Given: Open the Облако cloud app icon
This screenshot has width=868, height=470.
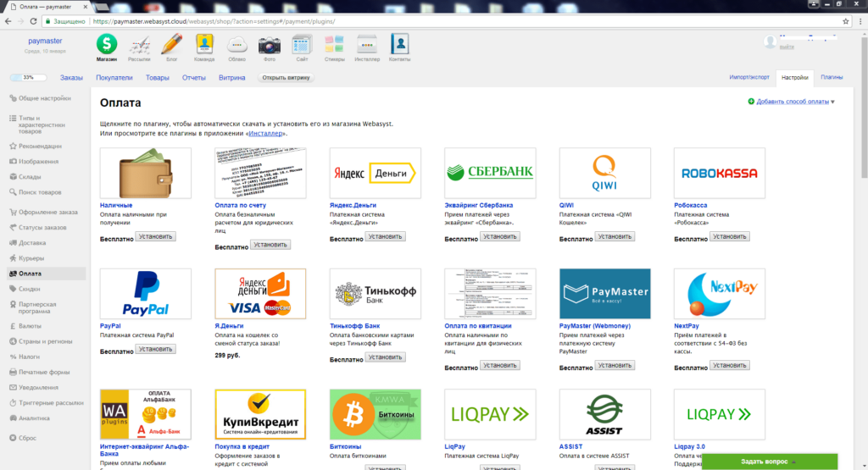Looking at the screenshot, I should (x=237, y=44).
